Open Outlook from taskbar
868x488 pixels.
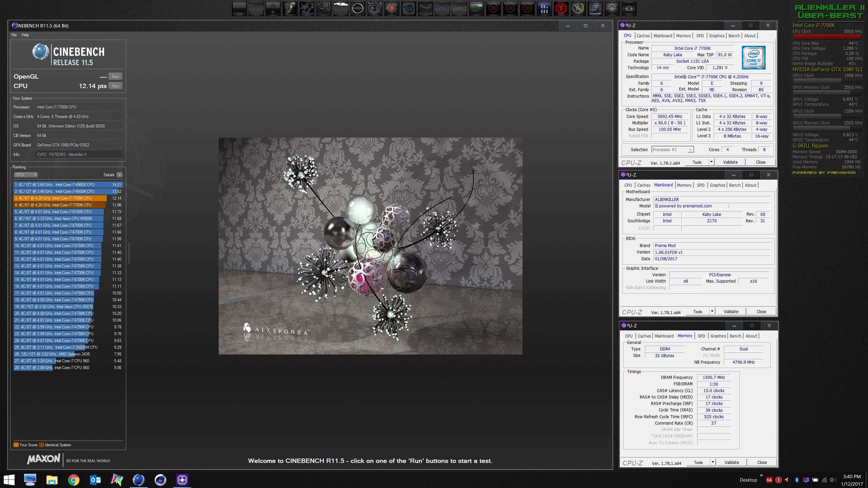pos(95,480)
